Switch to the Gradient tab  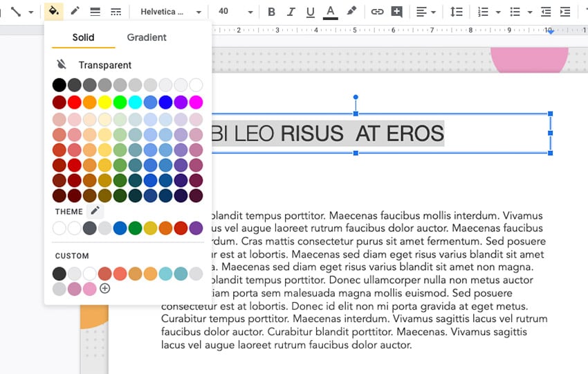click(147, 37)
